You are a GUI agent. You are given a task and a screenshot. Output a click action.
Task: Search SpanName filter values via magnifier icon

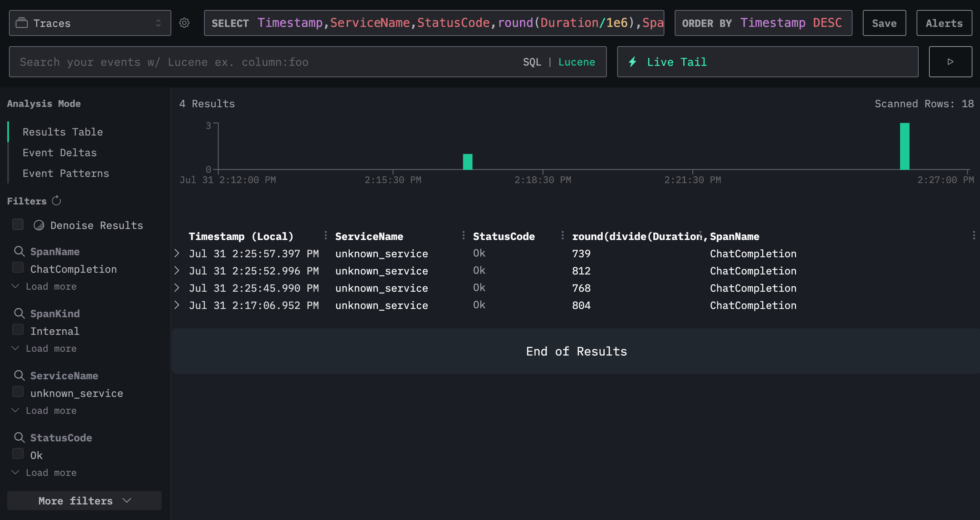click(19, 251)
